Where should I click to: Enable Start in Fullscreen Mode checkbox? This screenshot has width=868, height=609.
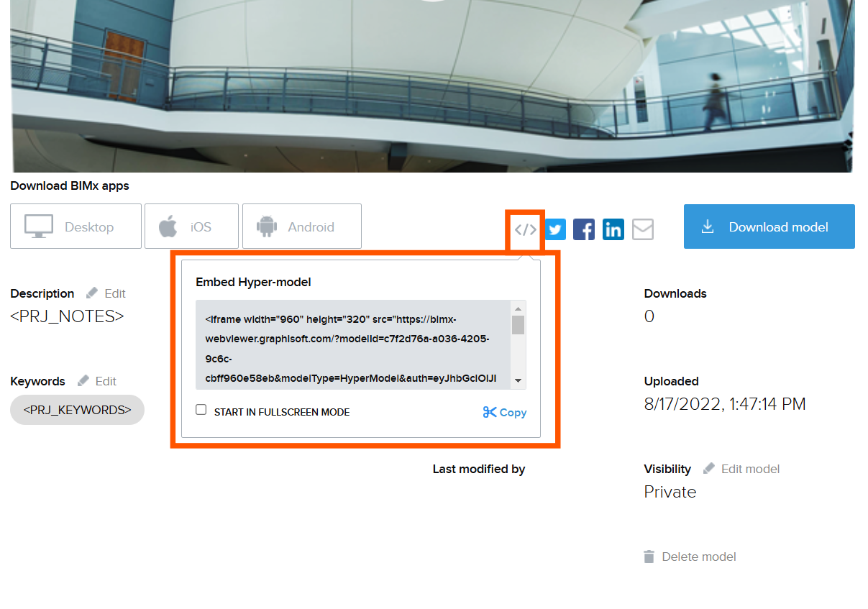click(x=201, y=410)
